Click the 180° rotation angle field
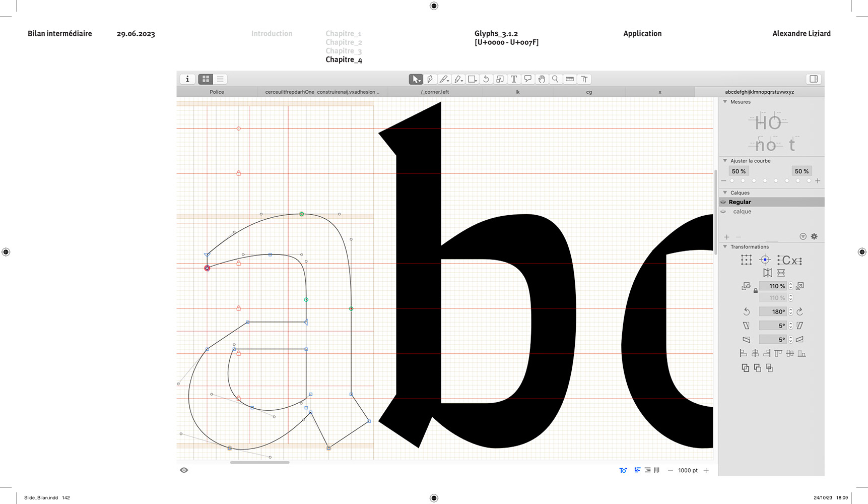868x504 pixels. pyautogui.click(x=773, y=311)
